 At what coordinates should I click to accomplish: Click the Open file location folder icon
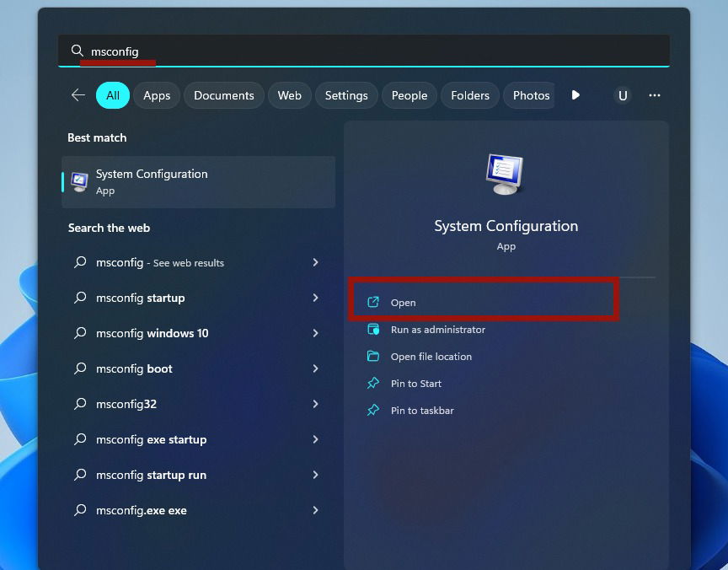click(373, 357)
